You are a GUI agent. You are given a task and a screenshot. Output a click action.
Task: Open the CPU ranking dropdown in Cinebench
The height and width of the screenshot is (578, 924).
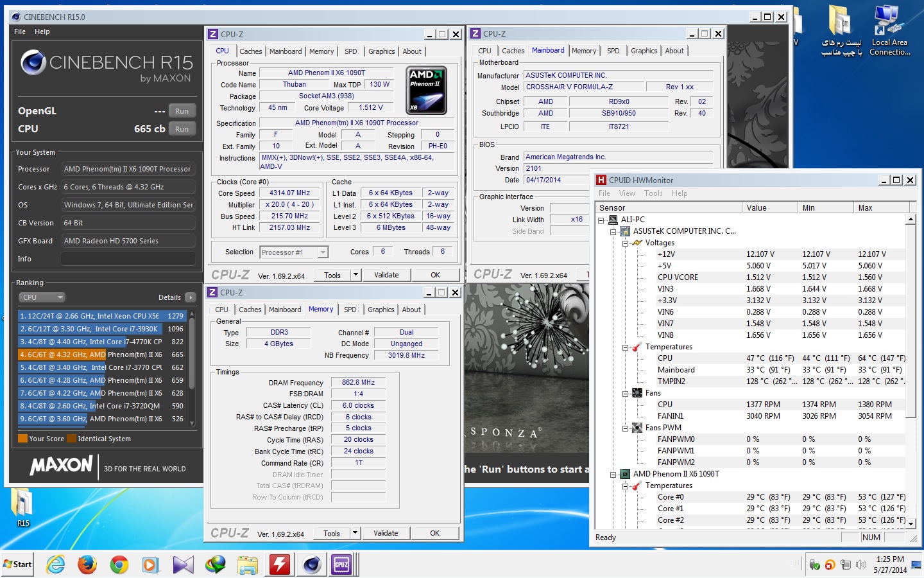pyautogui.click(x=42, y=297)
